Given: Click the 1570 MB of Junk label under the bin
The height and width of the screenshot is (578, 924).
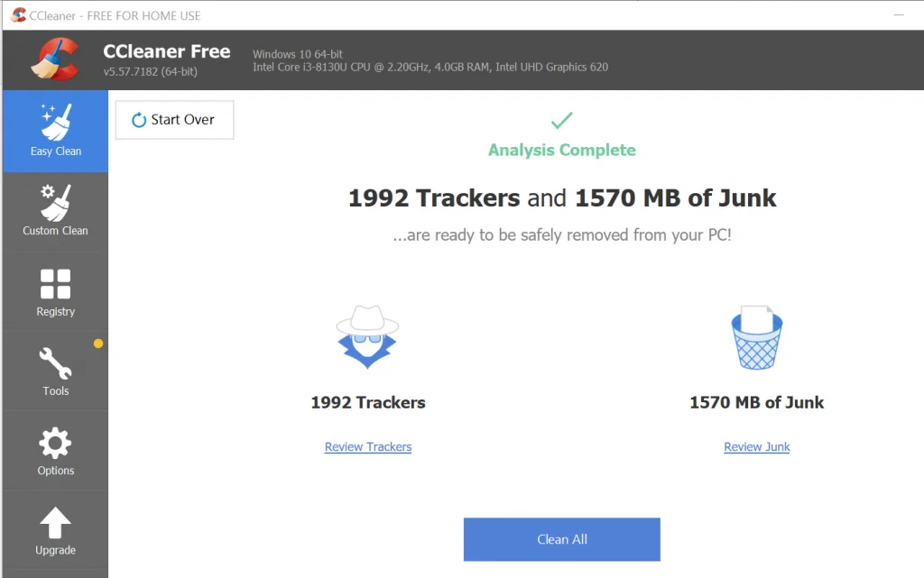Looking at the screenshot, I should [x=756, y=403].
